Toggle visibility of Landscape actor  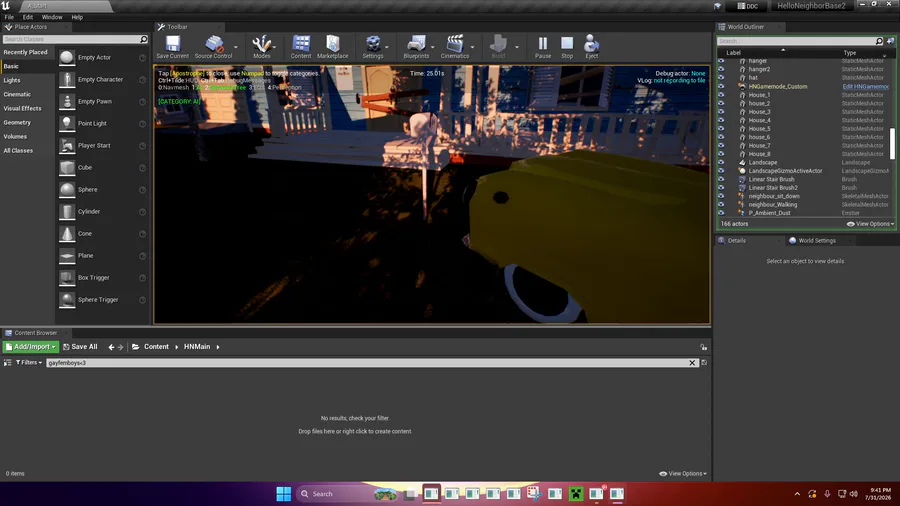point(721,163)
